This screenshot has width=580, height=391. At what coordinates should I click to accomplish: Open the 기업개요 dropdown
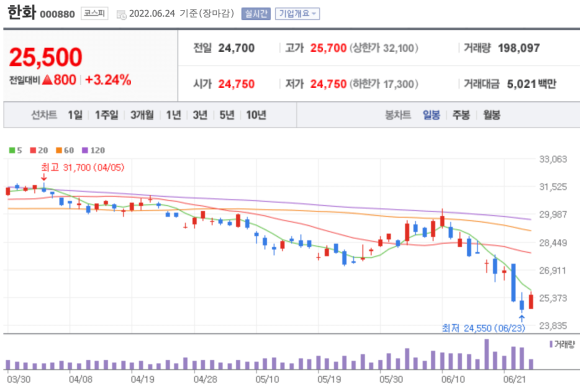point(297,14)
